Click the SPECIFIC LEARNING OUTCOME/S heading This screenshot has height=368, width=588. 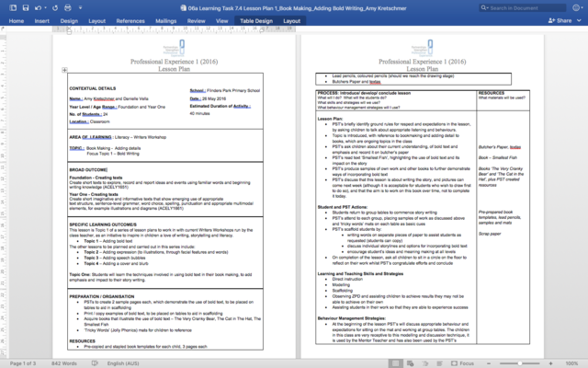coord(103,224)
